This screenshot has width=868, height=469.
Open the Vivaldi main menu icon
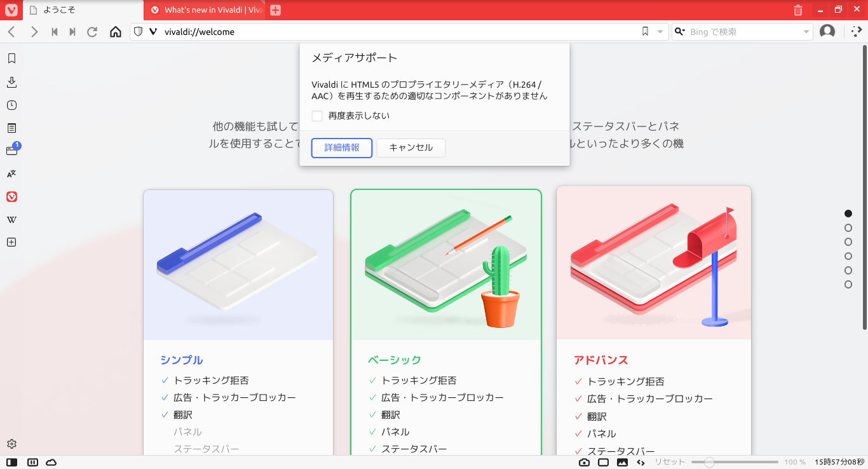point(11,10)
